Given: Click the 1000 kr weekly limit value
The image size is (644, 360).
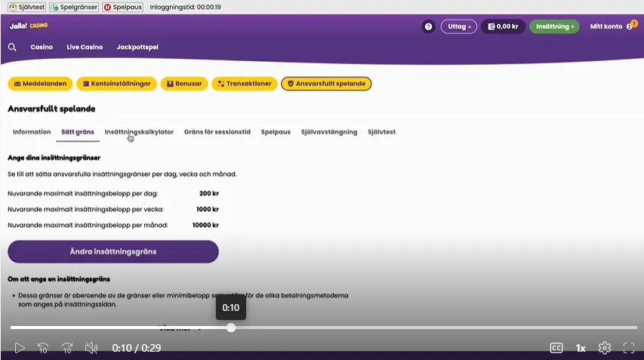Looking at the screenshot, I should [208, 209].
